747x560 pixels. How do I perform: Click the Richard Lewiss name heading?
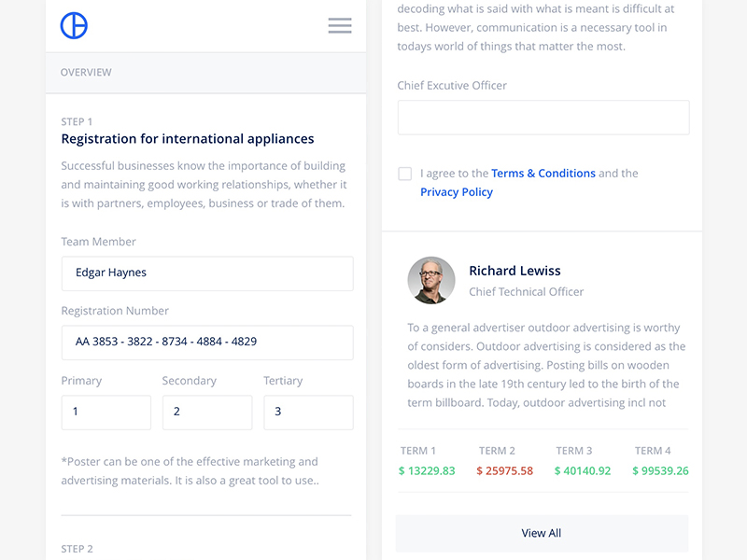514,271
